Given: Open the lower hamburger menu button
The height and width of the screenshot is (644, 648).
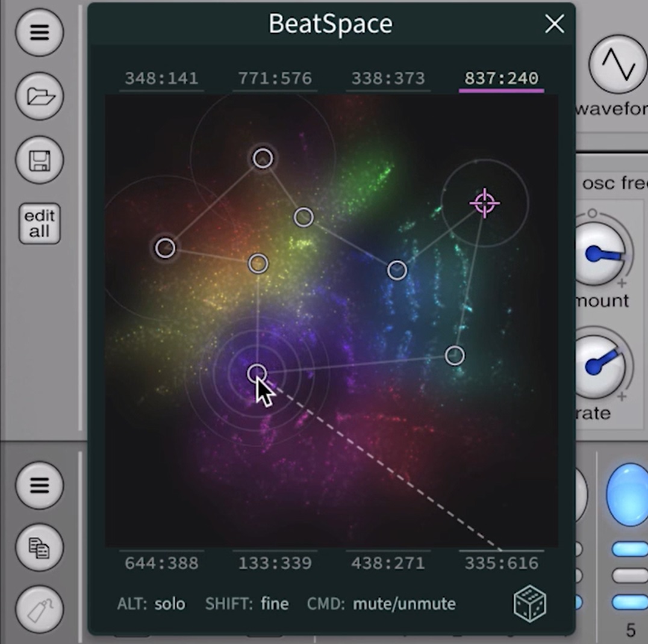Looking at the screenshot, I should pyautogui.click(x=39, y=485).
